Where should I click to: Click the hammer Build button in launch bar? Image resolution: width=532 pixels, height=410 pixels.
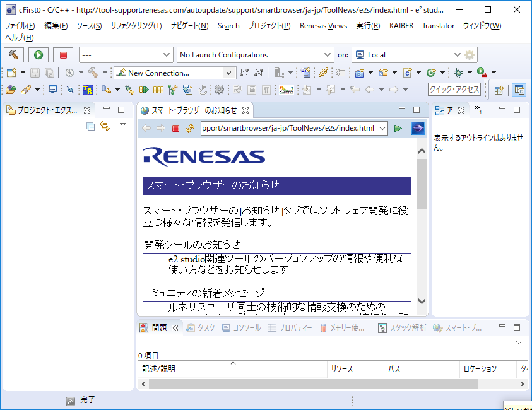(14, 55)
